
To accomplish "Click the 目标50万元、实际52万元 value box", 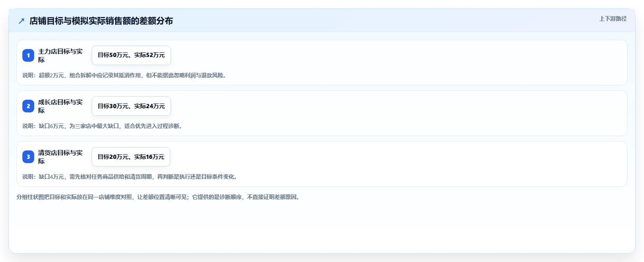I will point(131,55).
